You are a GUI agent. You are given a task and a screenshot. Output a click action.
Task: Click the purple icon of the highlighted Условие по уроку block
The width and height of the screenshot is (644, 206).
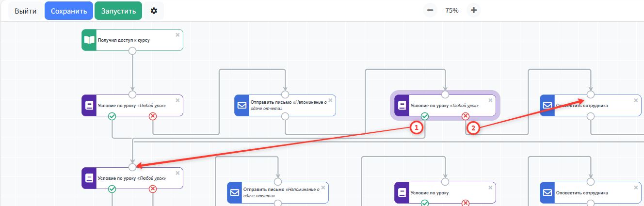tap(402, 105)
